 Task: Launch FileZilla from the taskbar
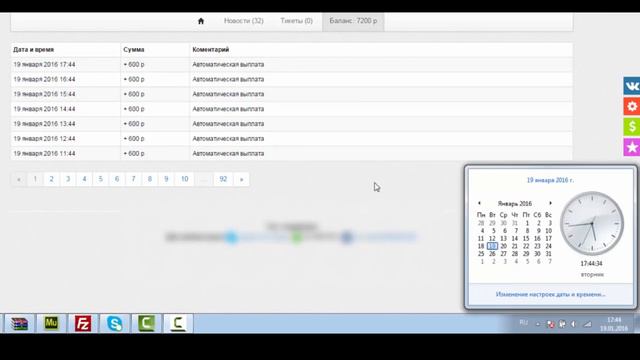[x=83, y=324]
